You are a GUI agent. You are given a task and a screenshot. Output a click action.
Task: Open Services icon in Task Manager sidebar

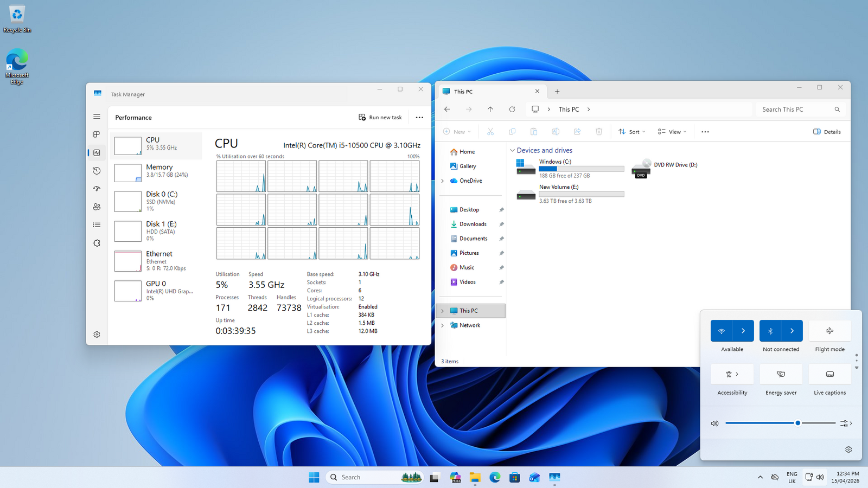(97, 243)
